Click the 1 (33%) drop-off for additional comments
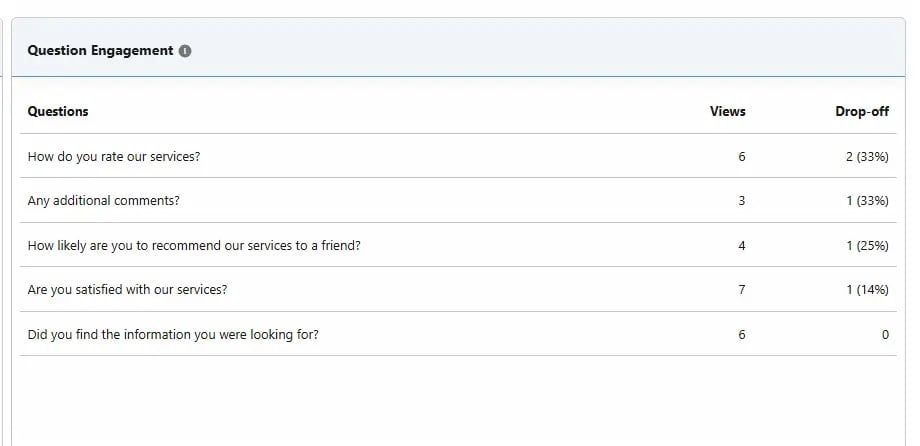The image size is (920, 446). click(x=867, y=201)
